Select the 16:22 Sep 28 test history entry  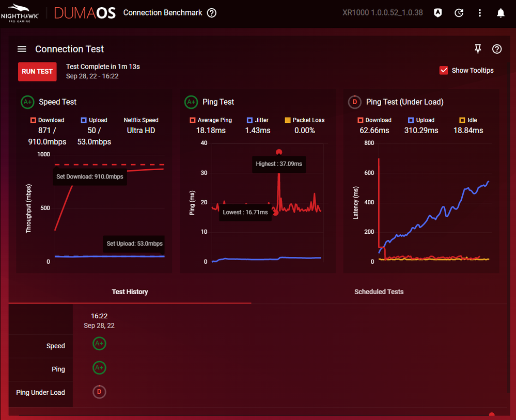tap(99, 320)
